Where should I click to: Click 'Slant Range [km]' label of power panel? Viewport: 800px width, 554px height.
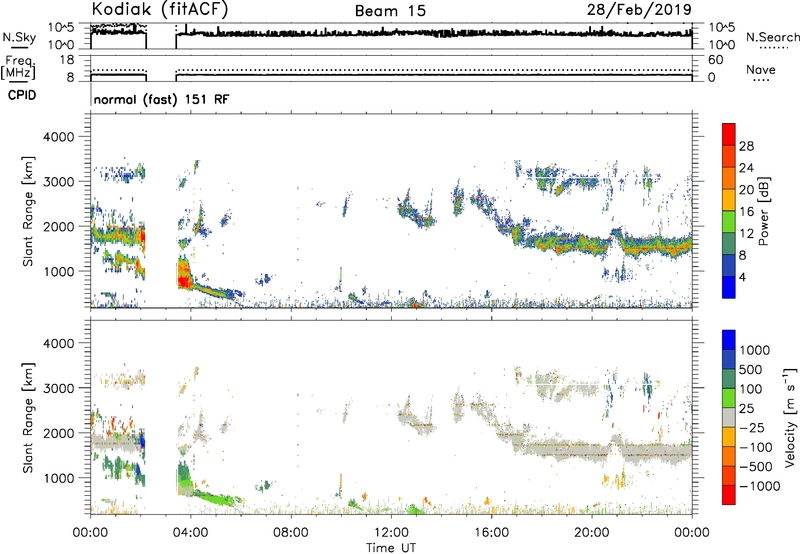[28, 211]
